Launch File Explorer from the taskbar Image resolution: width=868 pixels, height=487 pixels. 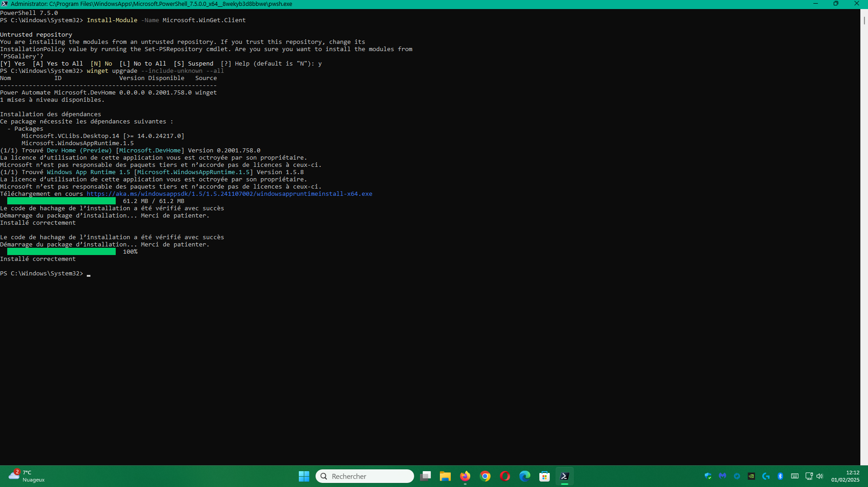point(445,476)
